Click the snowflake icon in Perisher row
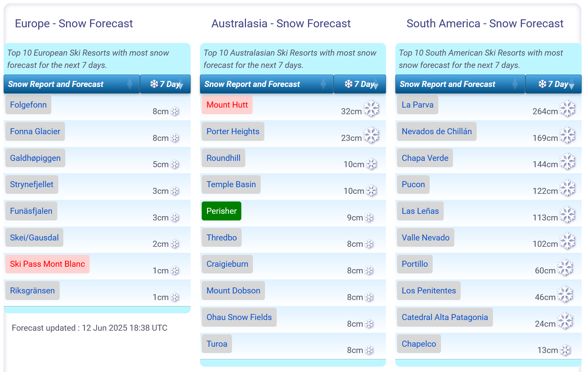 (x=369, y=217)
